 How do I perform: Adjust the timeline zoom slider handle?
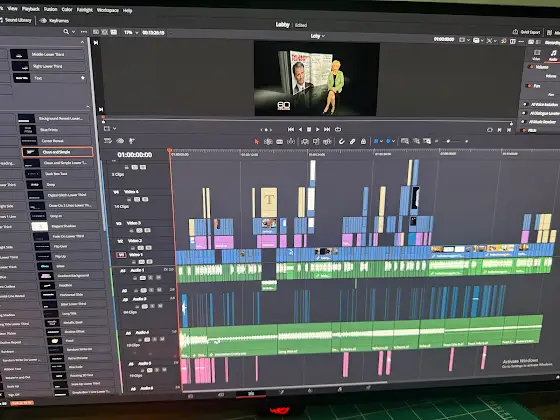pyautogui.click(x=449, y=141)
